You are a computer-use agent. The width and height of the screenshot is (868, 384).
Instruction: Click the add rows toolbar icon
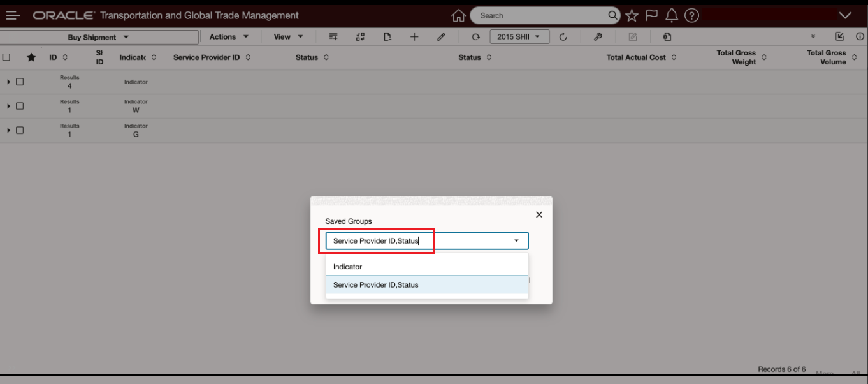tap(333, 37)
